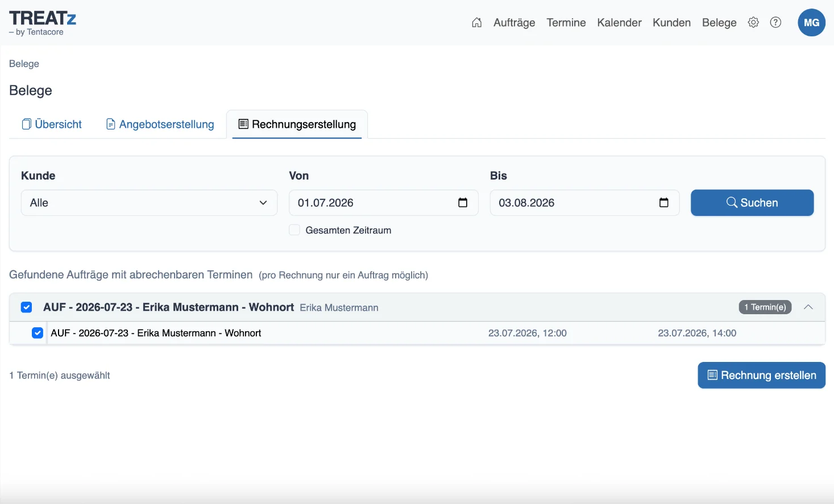Open Kunden from the top navigation
The width and height of the screenshot is (834, 504).
click(x=671, y=23)
